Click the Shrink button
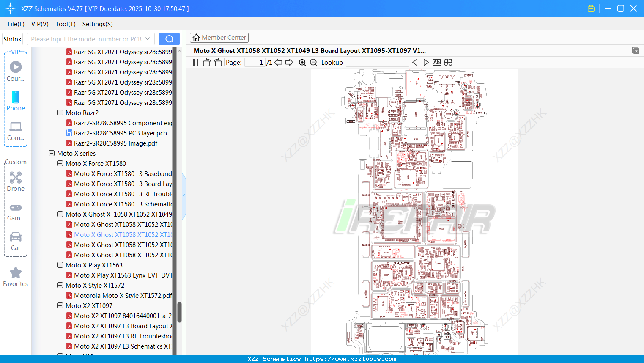This screenshot has height=363, width=644. pyautogui.click(x=12, y=38)
